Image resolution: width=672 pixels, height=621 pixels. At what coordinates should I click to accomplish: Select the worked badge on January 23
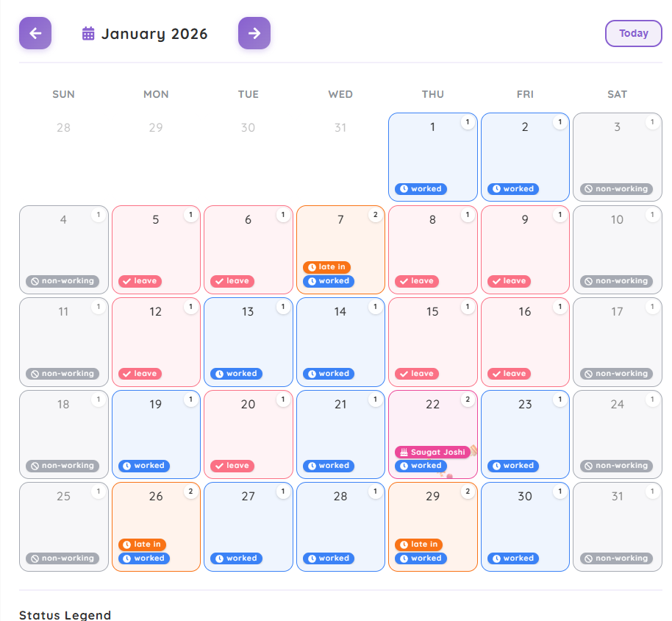[x=512, y=466]
